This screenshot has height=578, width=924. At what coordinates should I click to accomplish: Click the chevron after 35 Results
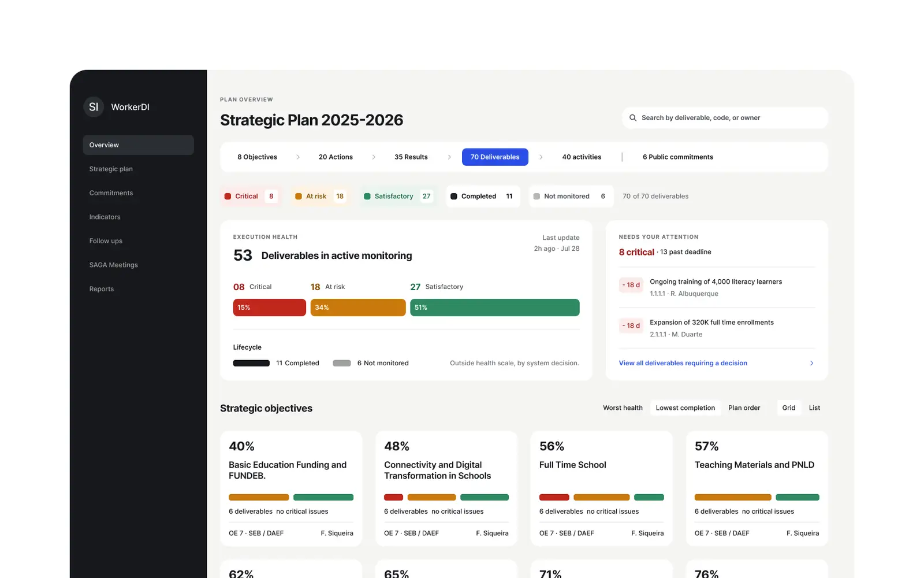(449, 157)
